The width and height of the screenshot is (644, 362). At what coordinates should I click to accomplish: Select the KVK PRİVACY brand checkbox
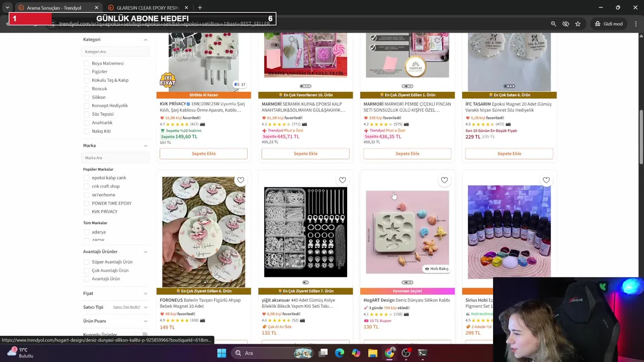(87, 212)
